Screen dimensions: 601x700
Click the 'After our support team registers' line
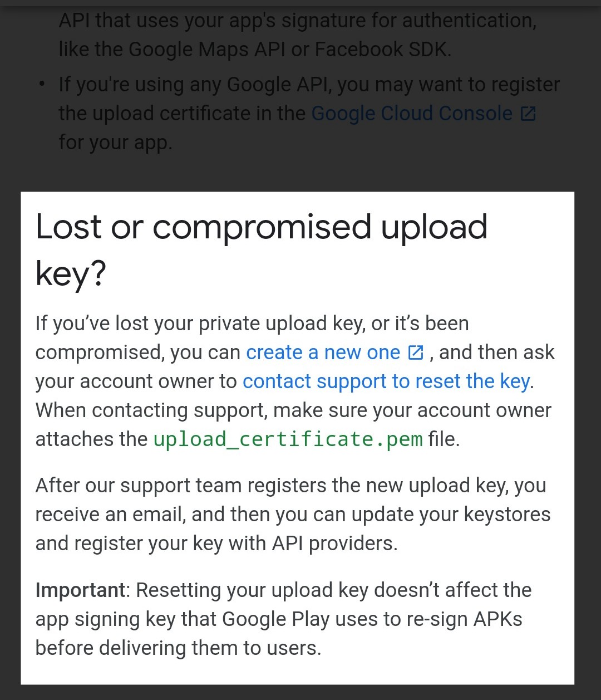coord(290,486)
